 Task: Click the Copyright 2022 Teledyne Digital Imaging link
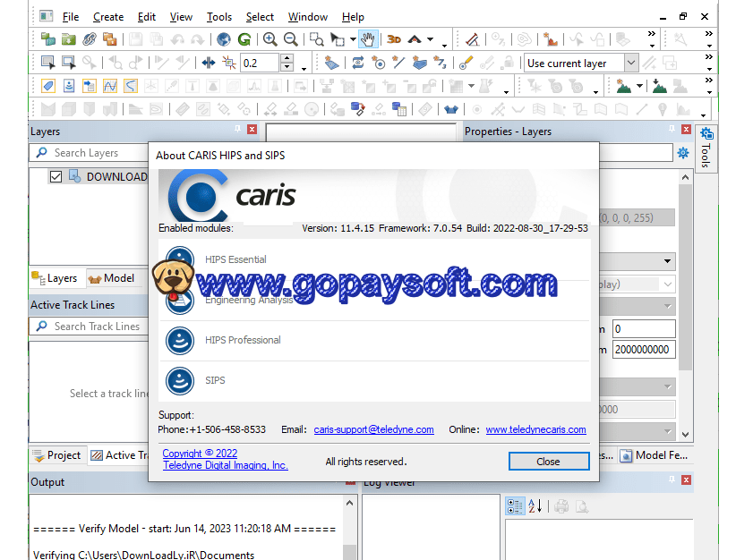tap(226, 459)
